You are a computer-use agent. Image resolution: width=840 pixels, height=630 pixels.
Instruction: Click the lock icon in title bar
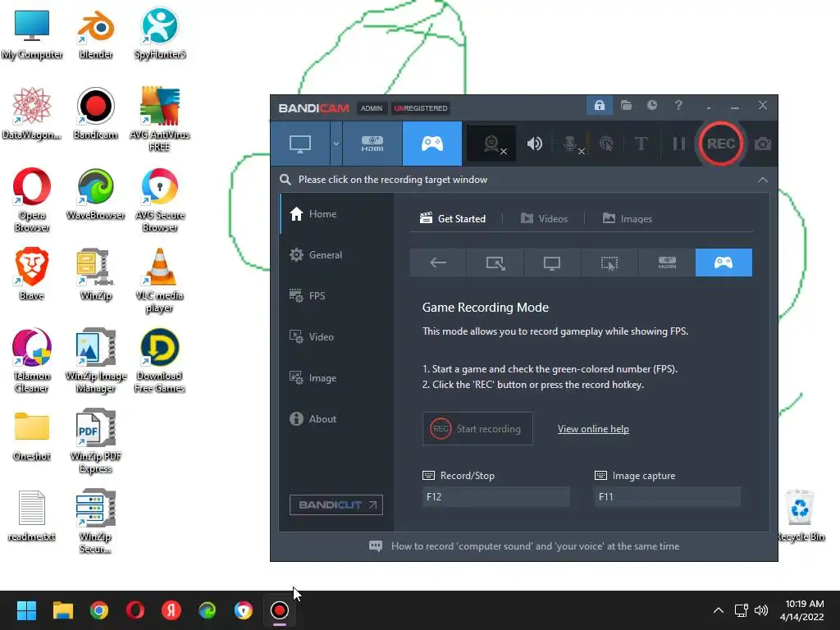pyautogui.click(x=600, y=105)
